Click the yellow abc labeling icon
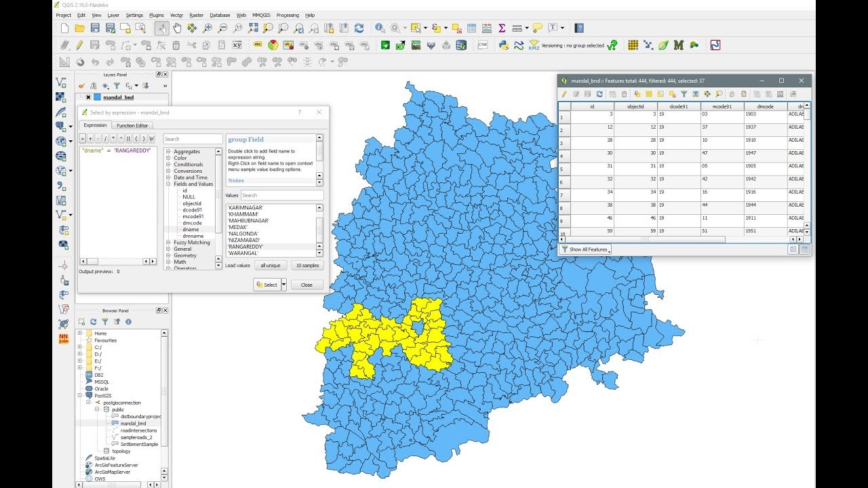 click(x=258, y=45)
